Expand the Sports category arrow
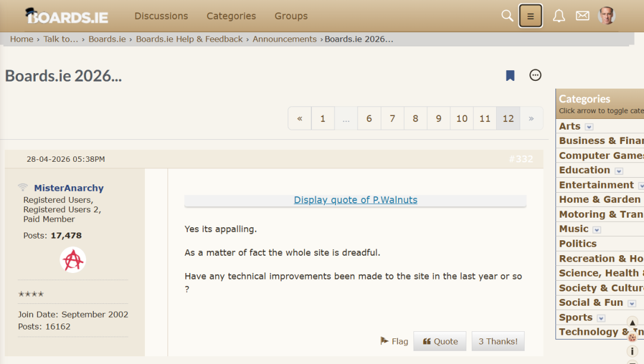Viewport: 644px width, 364px height. coord(601,318)
